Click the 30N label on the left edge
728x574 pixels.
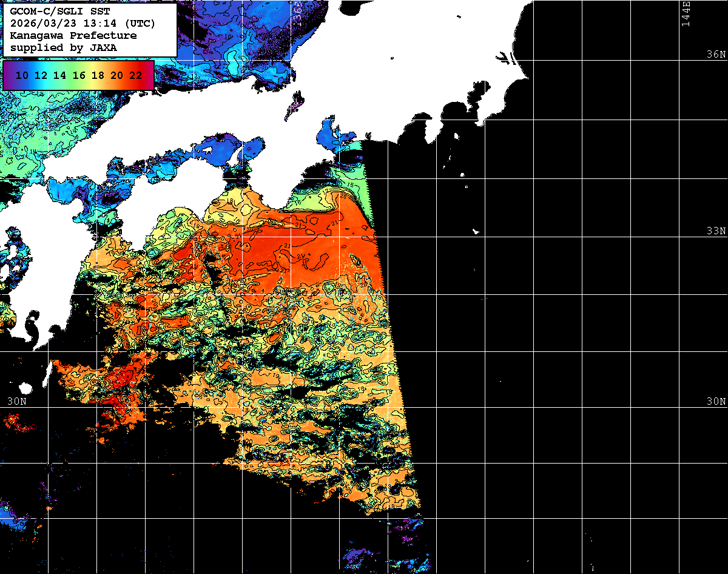(x=16, y=402)
